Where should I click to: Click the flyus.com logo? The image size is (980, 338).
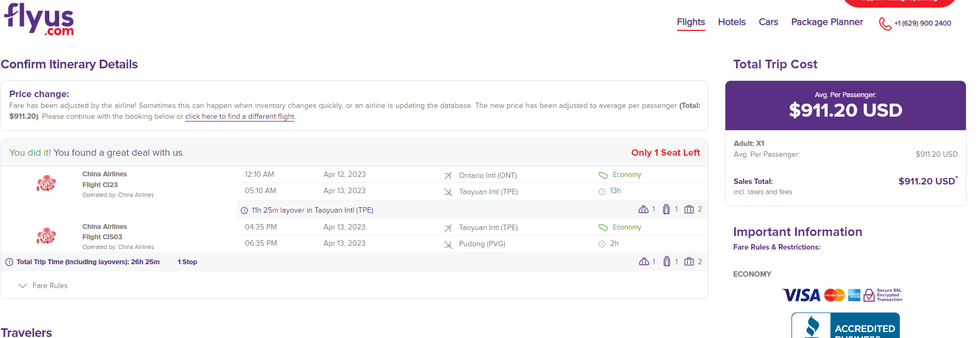39,20
